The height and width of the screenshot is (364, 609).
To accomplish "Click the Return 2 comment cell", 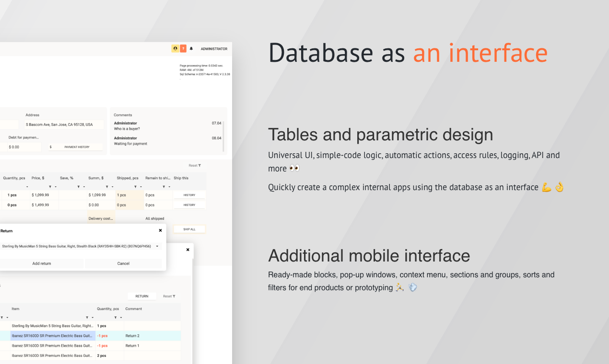I will 152,336.
